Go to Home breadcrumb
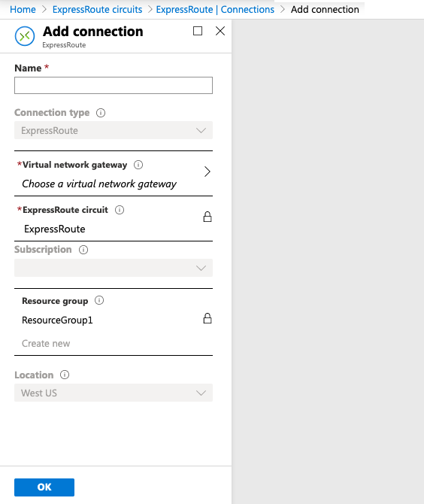 coord(23,10)
